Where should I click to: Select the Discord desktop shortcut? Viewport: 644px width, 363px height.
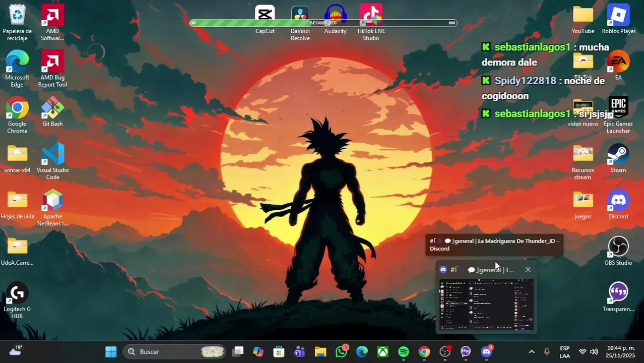pyautogui.click(x=618, y=205)
